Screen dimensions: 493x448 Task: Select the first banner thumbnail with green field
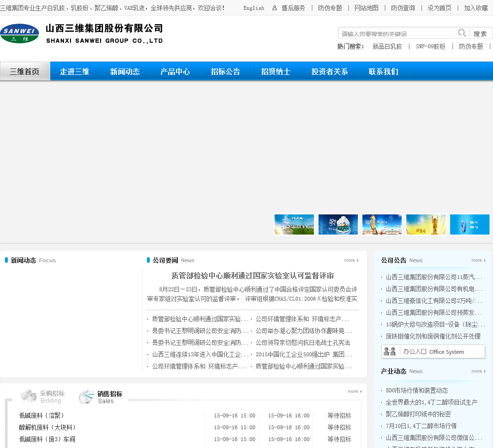pos(294,224)
